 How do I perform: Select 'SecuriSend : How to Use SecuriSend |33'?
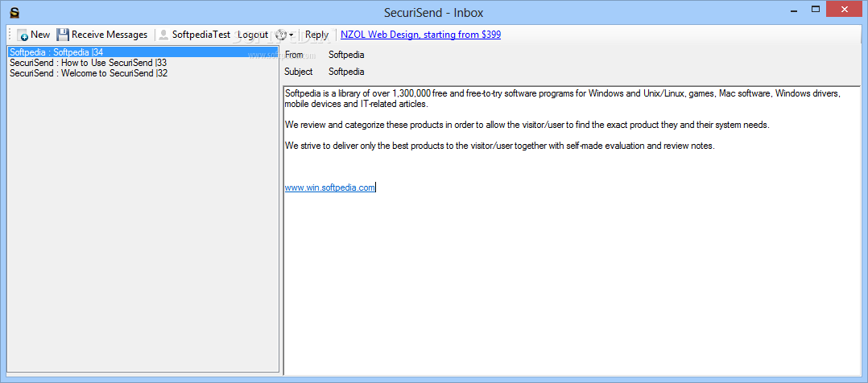coord(143,63)
